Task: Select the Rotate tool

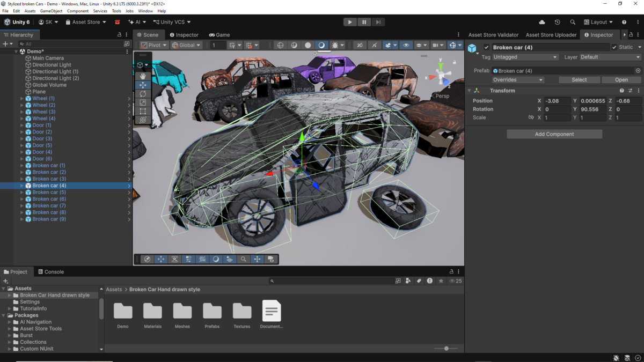Action: (x=143, y=94)
